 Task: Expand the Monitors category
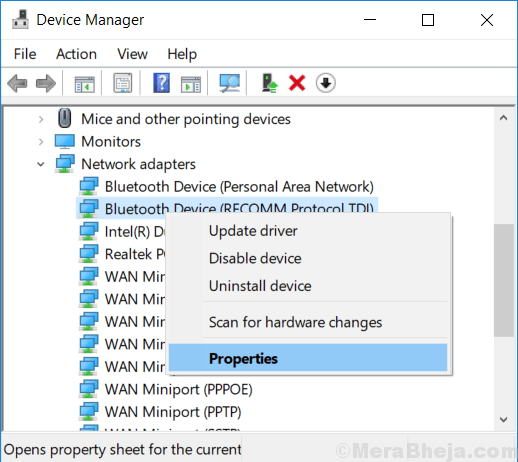tap(41, 142)
